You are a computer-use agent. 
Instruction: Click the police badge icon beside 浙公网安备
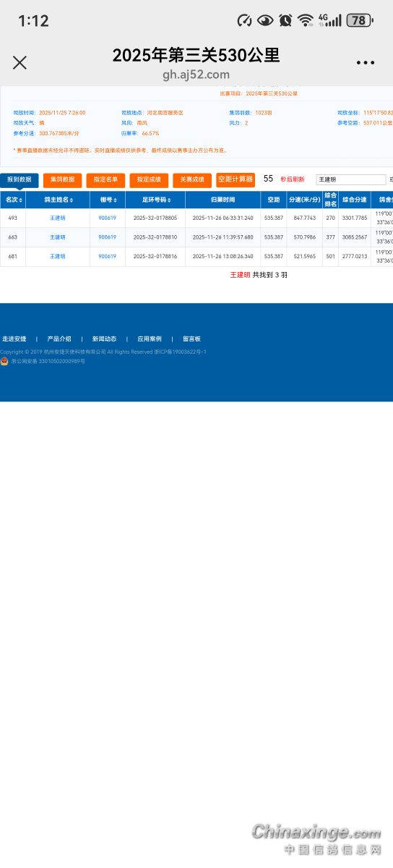point(4,360)
